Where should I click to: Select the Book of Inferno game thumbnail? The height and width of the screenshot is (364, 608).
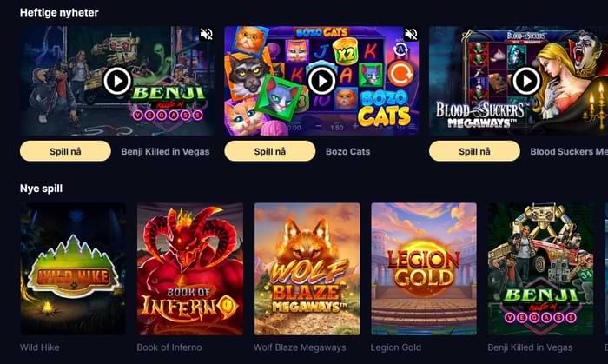click(x=190, y=268)
